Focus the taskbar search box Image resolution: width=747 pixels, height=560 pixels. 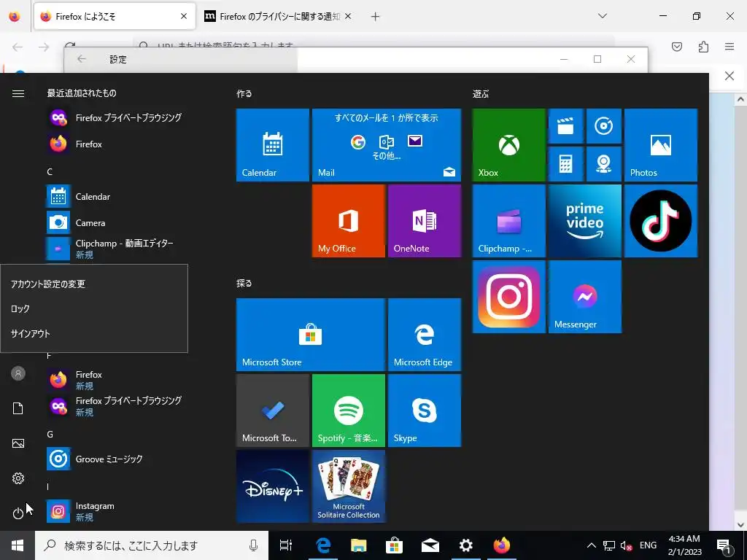pos(152,545)
